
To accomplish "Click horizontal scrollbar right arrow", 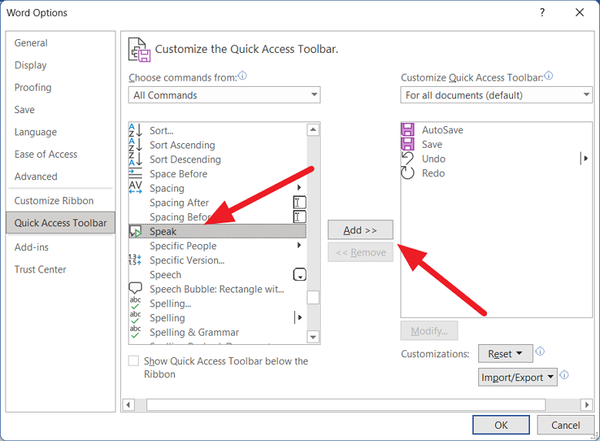I will click(586, 405).
